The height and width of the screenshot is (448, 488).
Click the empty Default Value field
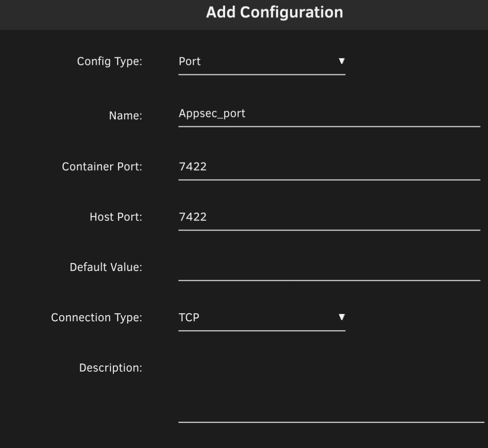pos(329,268)
